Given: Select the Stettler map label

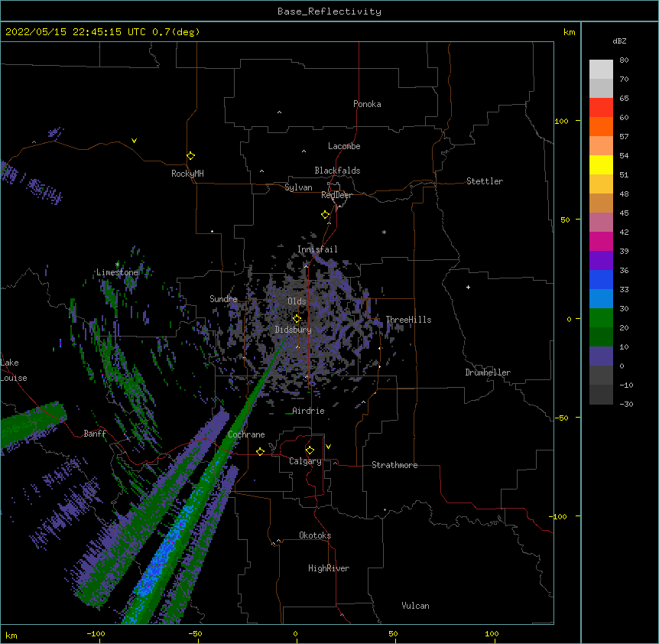Looking at the screenshot, I should coord(485,181).
